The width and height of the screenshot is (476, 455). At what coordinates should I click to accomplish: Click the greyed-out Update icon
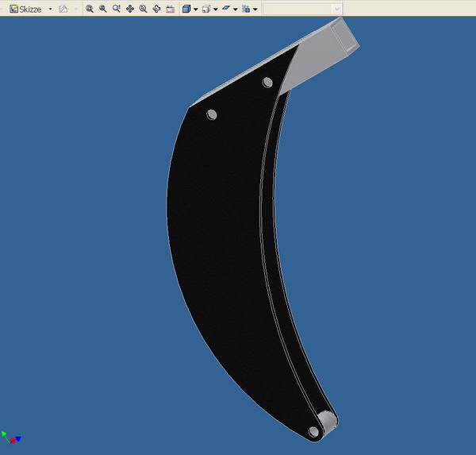coord(63,9)
